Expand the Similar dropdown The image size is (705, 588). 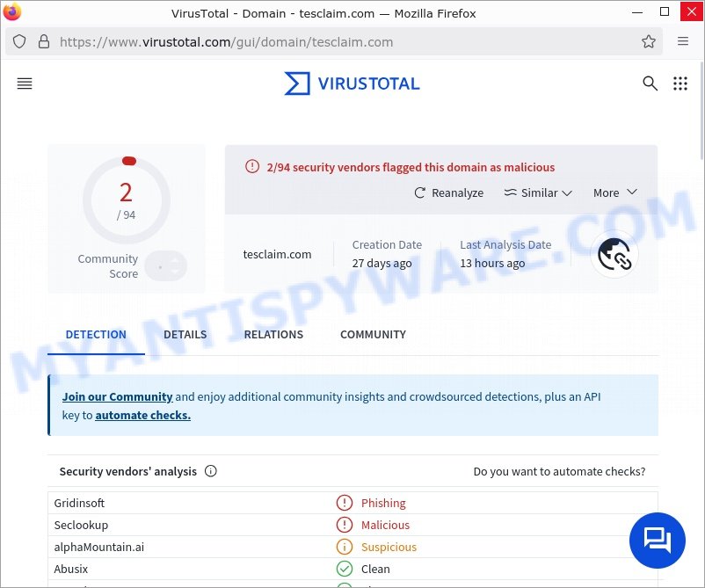click(538, 192)
